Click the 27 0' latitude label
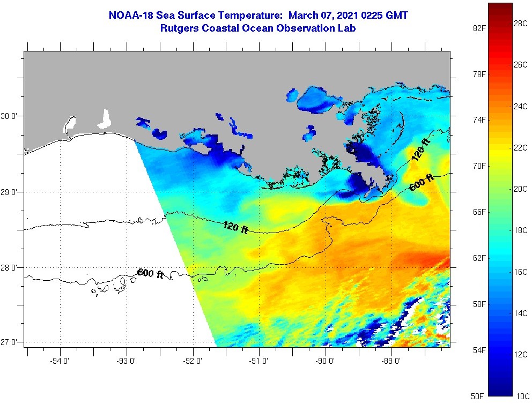This screenshot has height=404, width=532. tap(8, 342)
